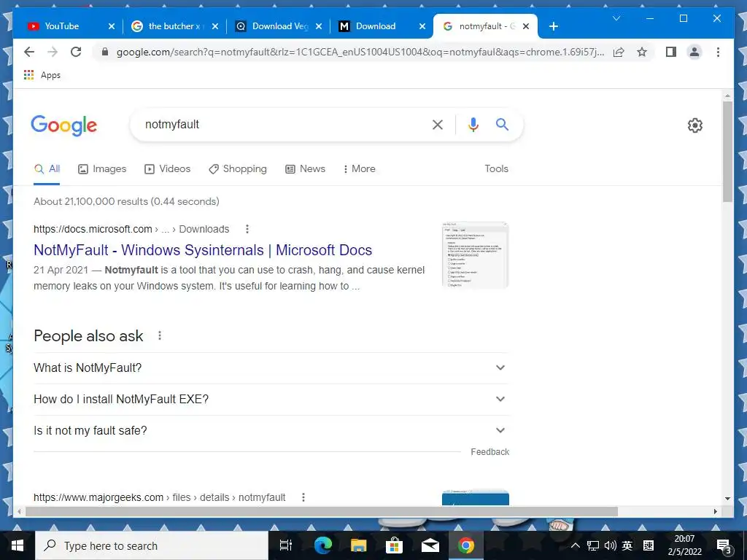Click scroll down arrow on scrollbar
Viewport: 747px width, 560px height.
[727, 499]
